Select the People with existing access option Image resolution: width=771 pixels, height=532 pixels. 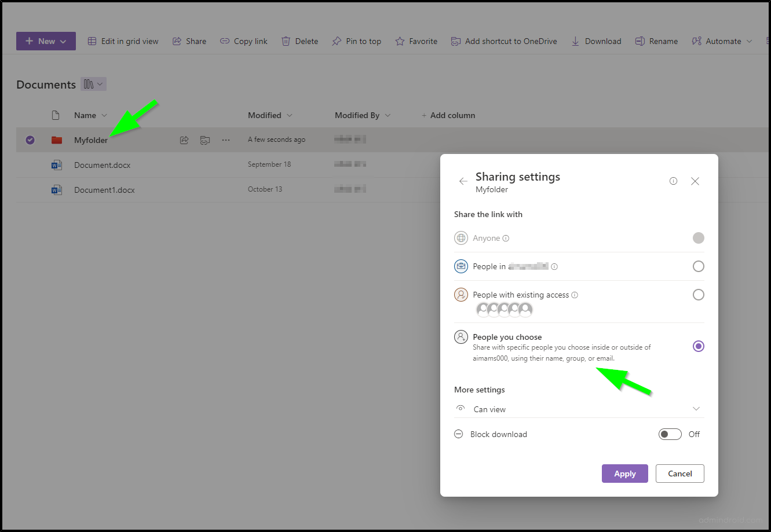[x=698, y=294]
